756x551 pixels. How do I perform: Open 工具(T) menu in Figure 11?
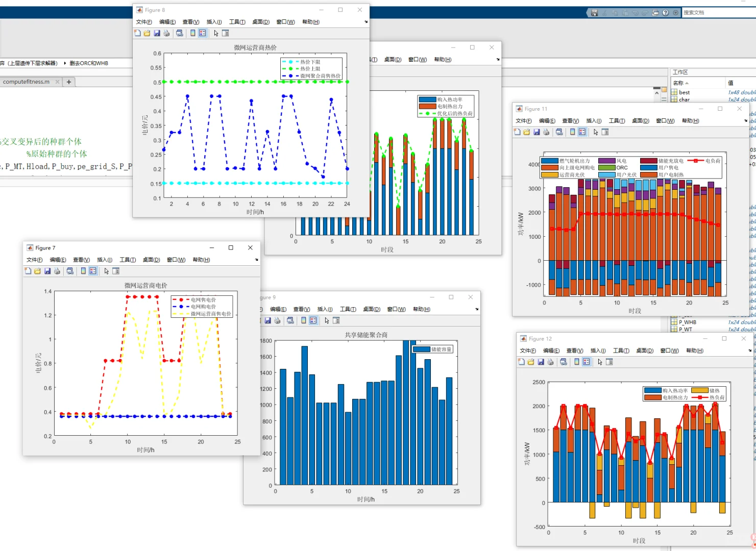pos(617,121)
